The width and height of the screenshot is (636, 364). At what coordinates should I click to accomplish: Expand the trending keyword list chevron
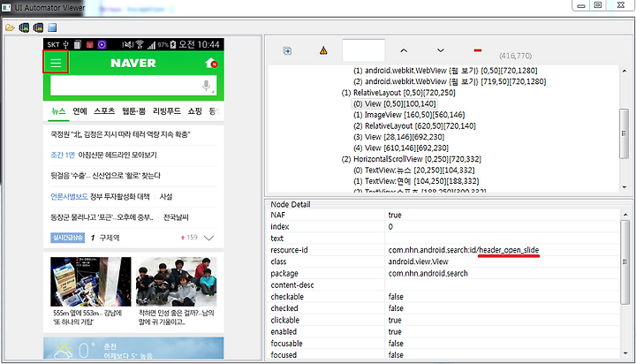208,238
